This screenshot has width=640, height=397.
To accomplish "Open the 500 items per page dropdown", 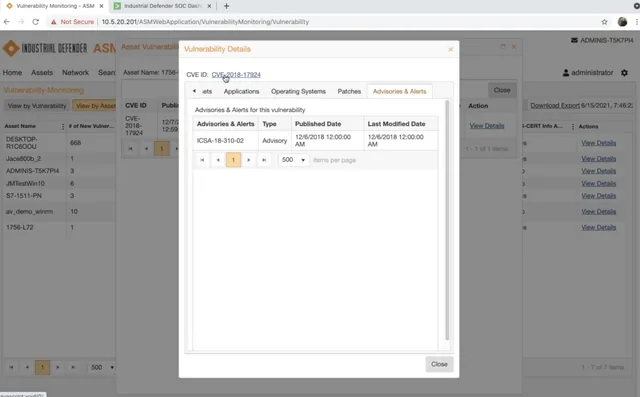I will click(293, 160).
